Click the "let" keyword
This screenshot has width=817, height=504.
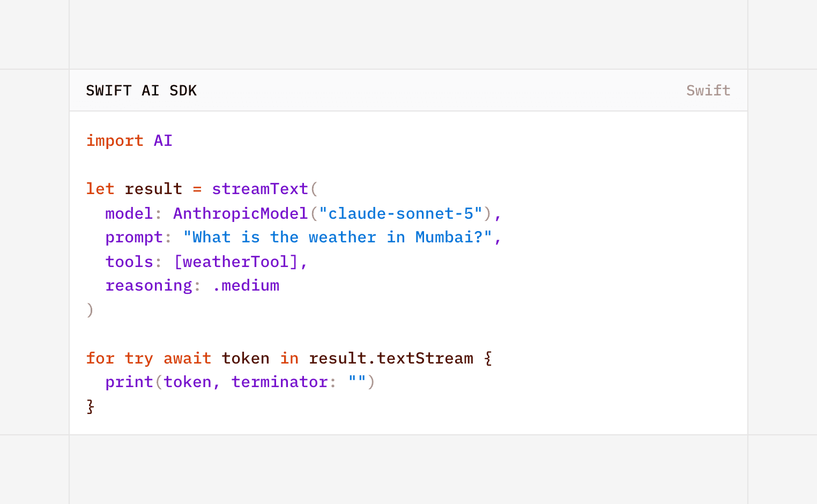(x=100, y=189)
